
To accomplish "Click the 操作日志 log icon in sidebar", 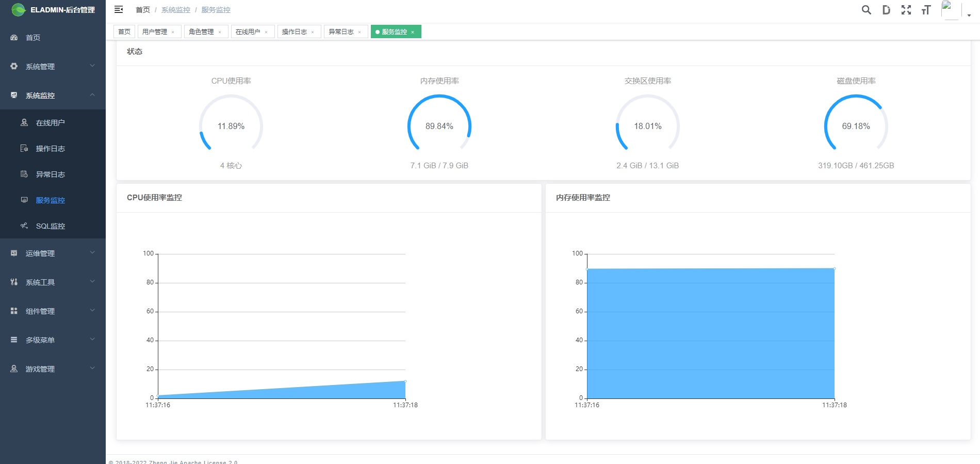I will [x=24, y=149].
